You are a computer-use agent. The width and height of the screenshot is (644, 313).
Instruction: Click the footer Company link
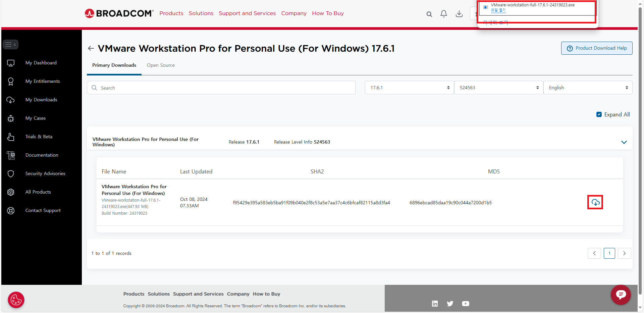[x=238, y=294]
